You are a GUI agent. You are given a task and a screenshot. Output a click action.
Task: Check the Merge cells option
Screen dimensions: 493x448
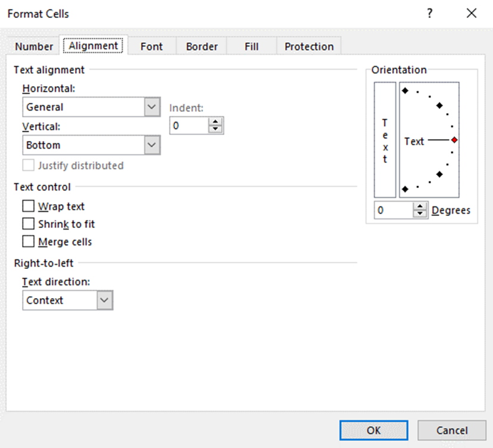pyautogui.click(x=28, y=242)
